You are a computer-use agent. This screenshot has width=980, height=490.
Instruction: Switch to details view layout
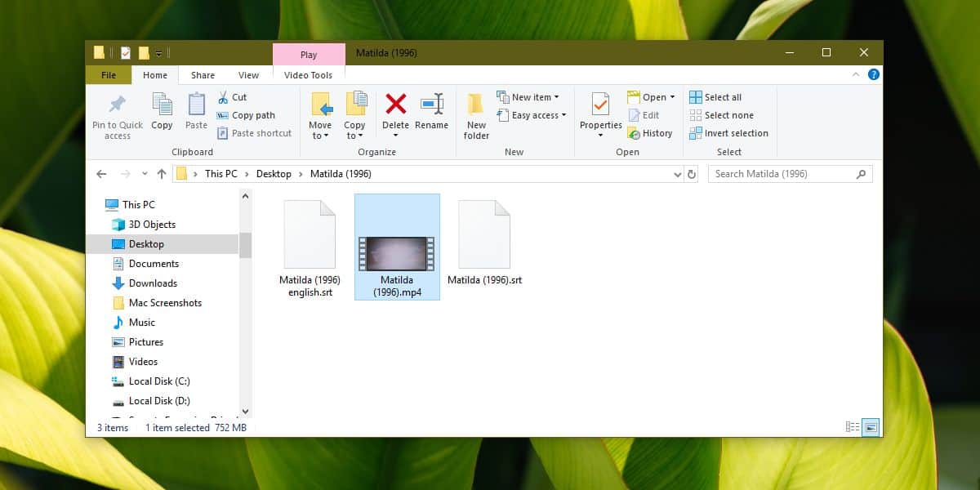(853, 427)
